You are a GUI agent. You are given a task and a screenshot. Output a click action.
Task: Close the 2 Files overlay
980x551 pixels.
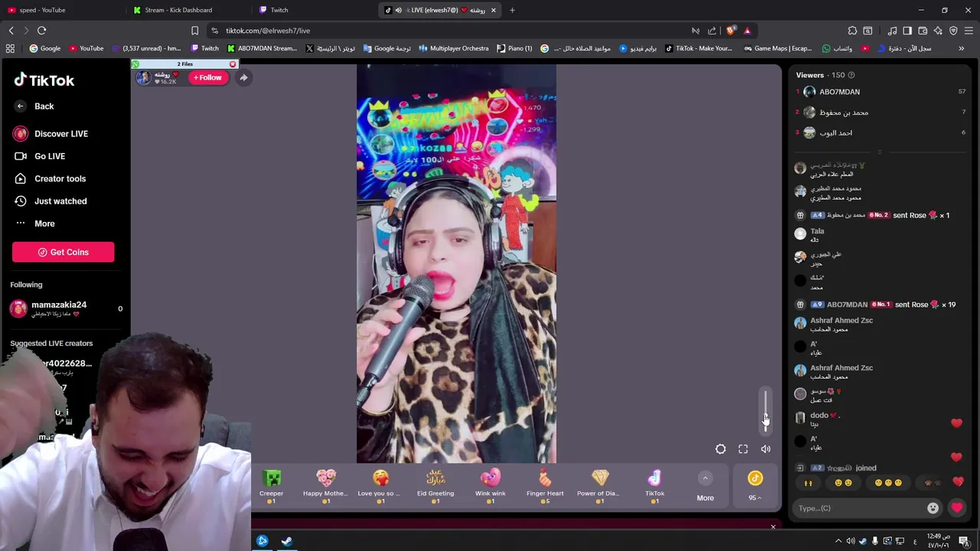tap(233, 64)
